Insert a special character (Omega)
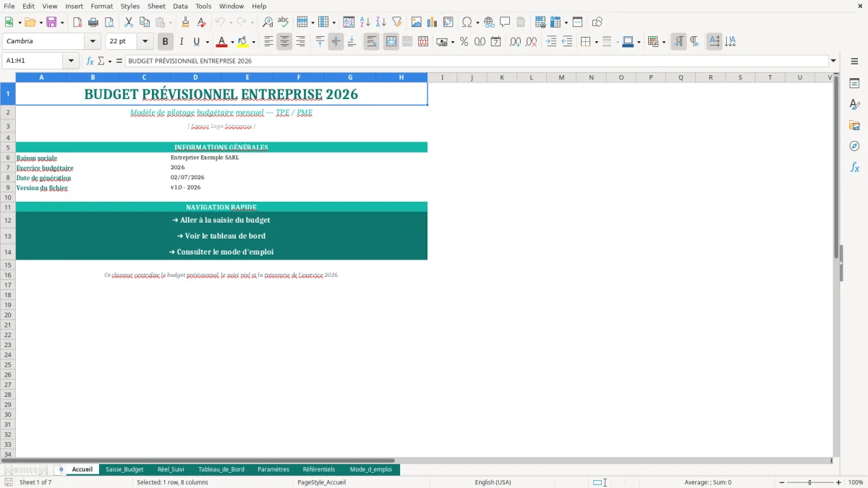868x488 pixels. point(467,22)
